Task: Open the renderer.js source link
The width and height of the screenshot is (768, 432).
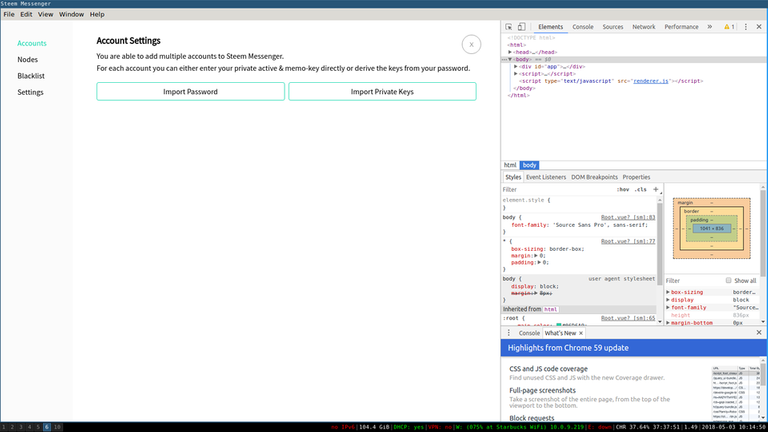Action: coord(650,81)
